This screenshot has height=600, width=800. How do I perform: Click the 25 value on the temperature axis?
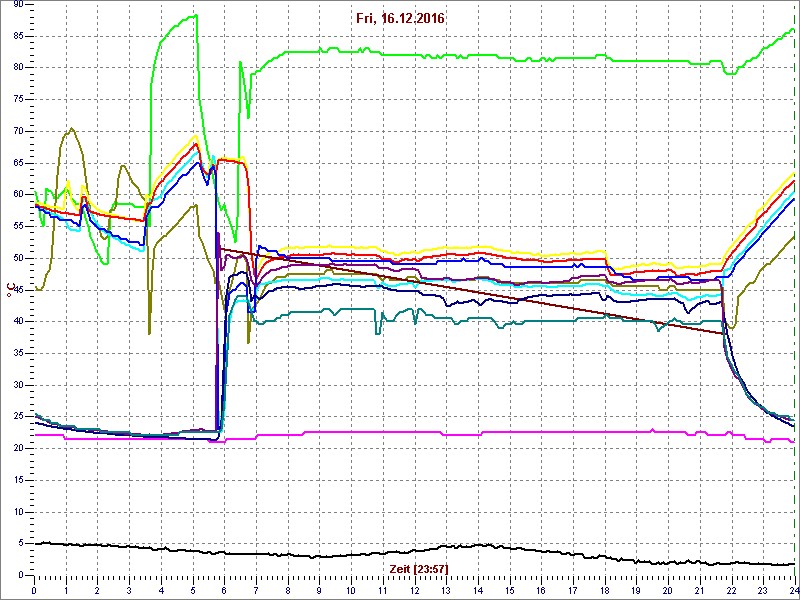tap(19, 416)
